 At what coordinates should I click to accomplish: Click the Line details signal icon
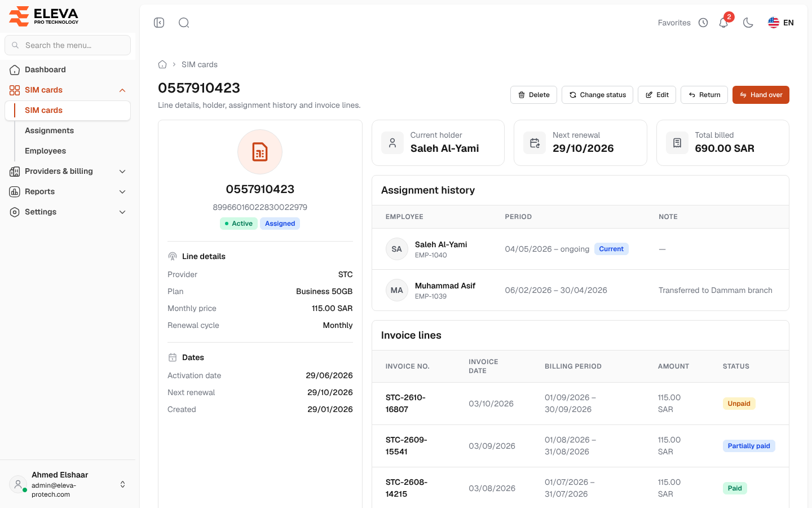173,256
